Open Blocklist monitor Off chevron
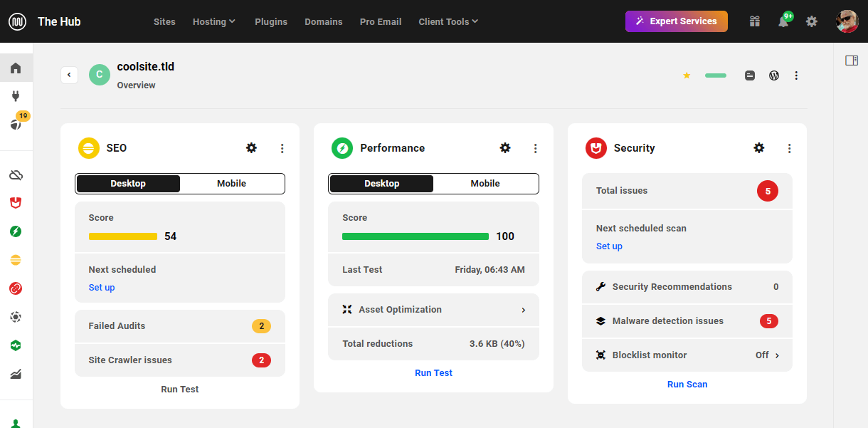Viewport: 868px width, 428px height. point(777,355)
